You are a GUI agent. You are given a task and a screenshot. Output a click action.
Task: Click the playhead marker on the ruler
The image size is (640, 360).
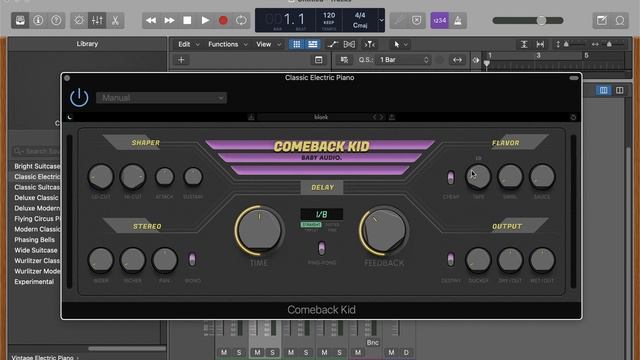(x=487, y=63)
